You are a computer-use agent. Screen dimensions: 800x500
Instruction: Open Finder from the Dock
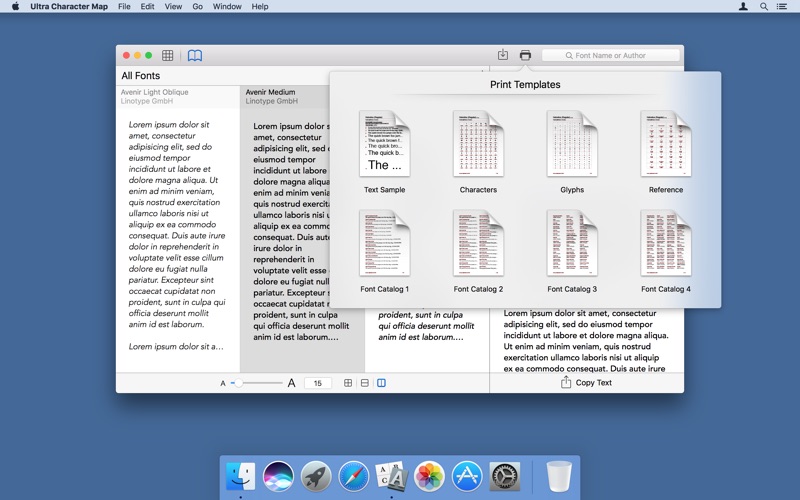[240, 476]
